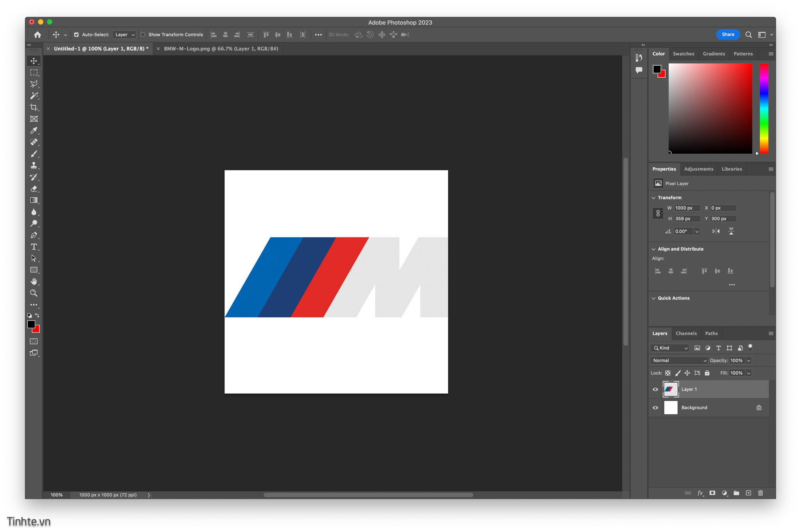This screenshot has height=532, width=801.
Task: Click the red color picker field
Action: tap(710, 109)
